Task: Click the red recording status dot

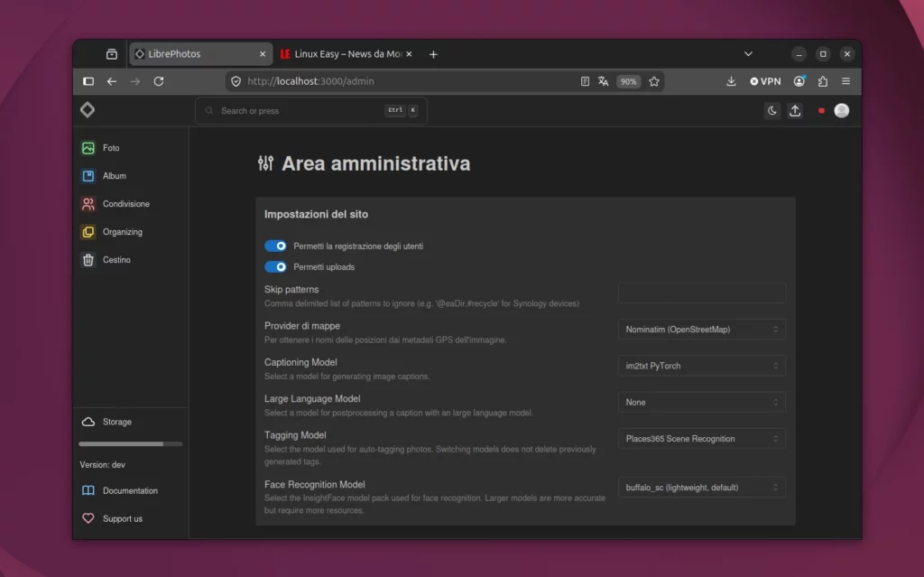Action: [821, 111]
